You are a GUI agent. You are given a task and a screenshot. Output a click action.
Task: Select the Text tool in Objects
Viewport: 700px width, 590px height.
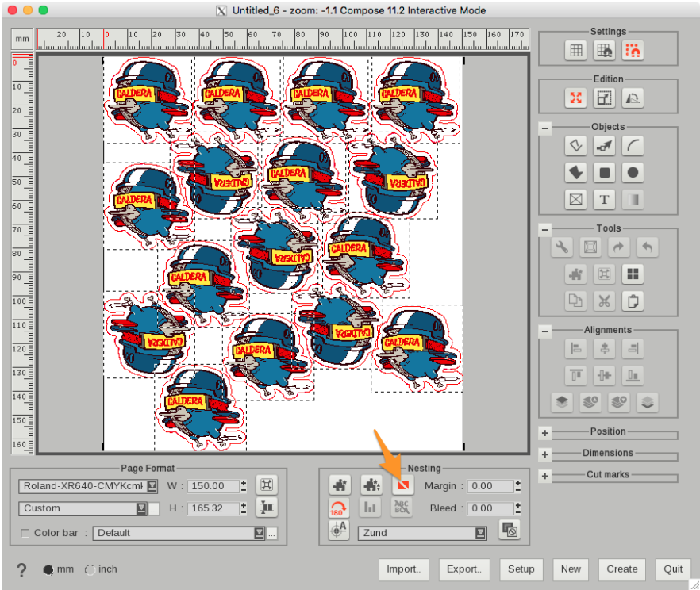604,199
